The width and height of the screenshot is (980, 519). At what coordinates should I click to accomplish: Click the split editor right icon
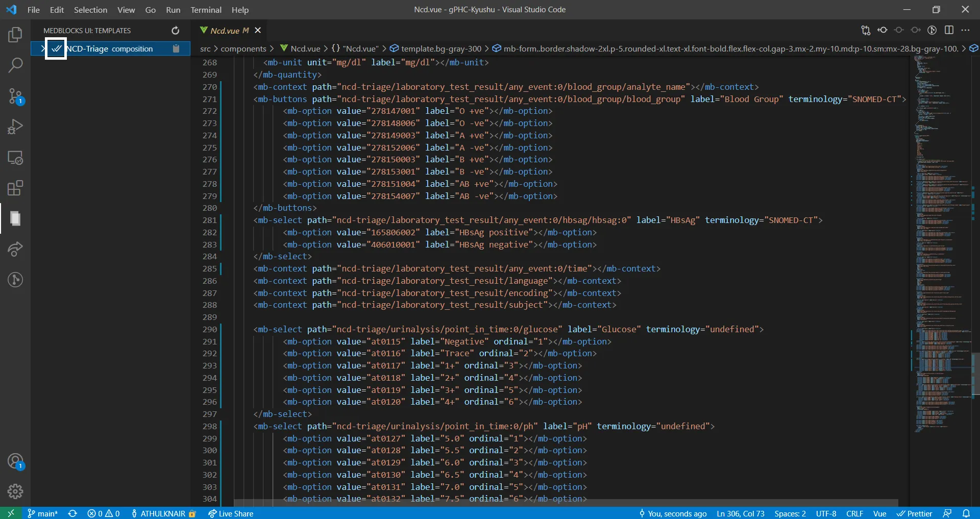pos(949,30)
